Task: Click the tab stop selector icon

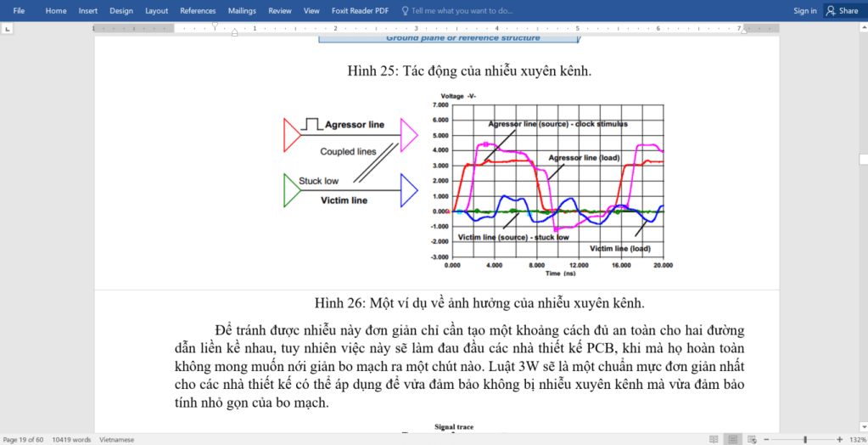Action: click(x=8, y=28)
